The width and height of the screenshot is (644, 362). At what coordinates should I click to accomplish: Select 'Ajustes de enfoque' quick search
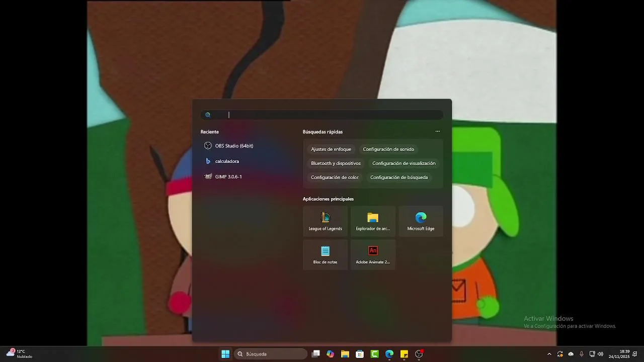[331, 149]
